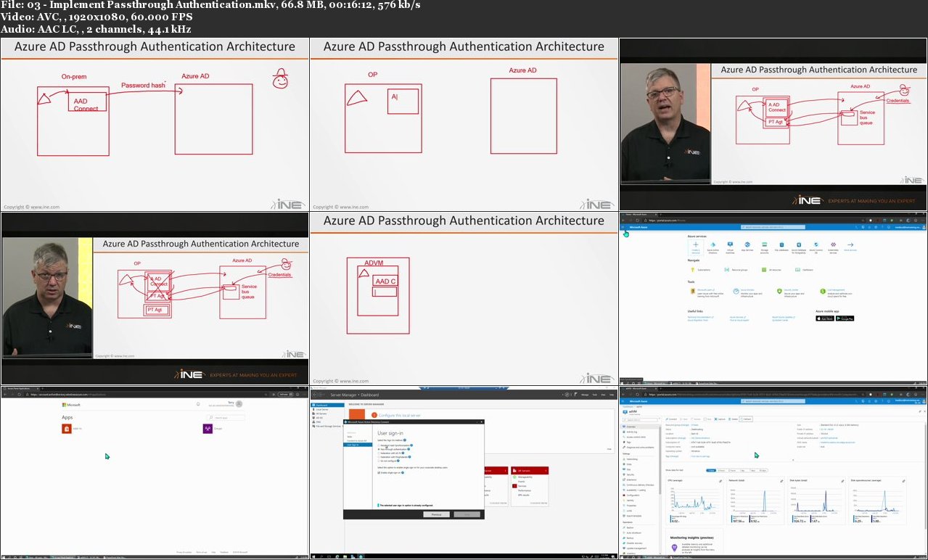Click Create a resource in Azure home thumbnail
The width and height of the screenshot is (928, 560).
(696, 247)
